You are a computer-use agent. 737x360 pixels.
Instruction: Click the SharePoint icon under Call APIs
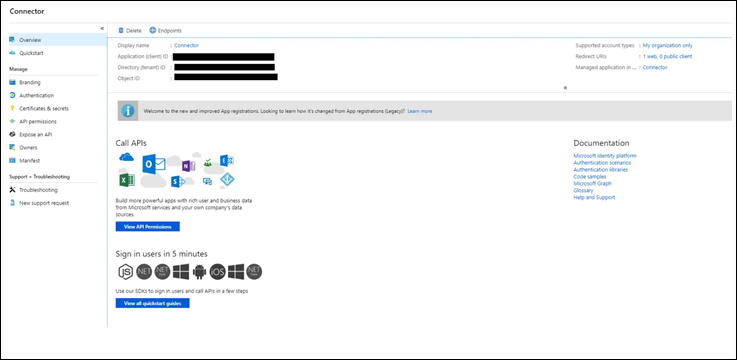pyautogui.click(x=178, y=181)
